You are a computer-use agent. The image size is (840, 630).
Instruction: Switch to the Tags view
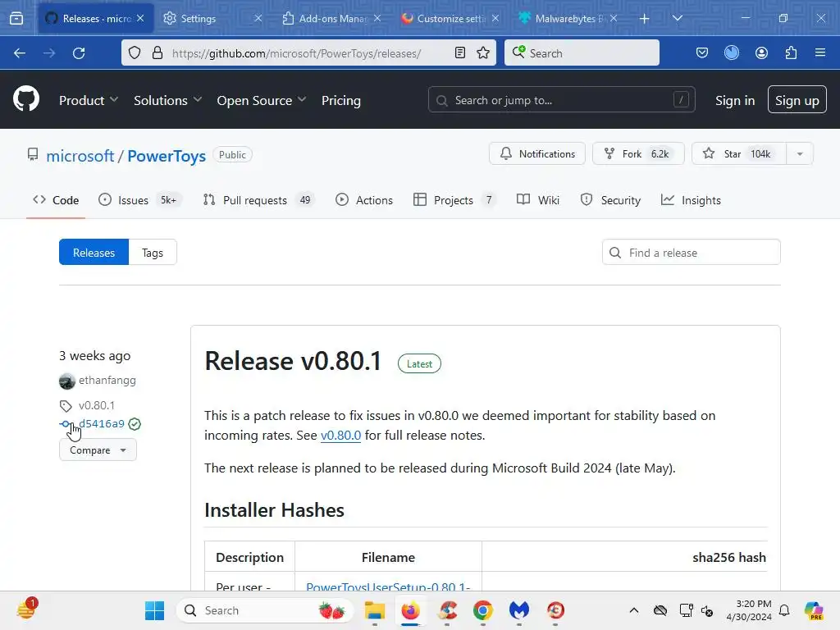tap(152, 253)
